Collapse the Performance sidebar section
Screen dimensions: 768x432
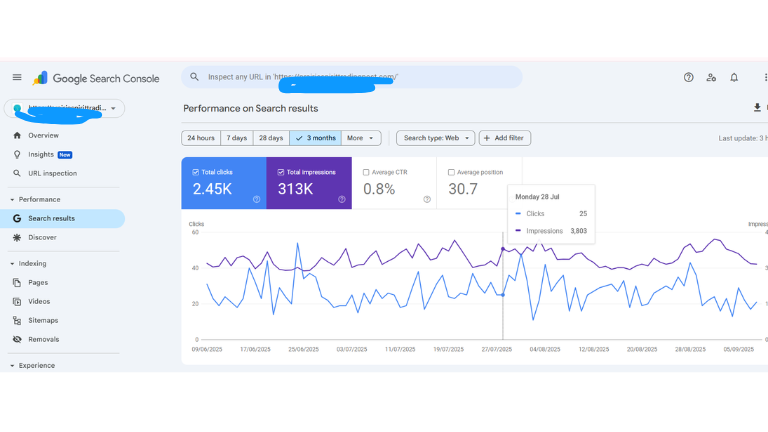pyautogui.click(x=12, y=200)
